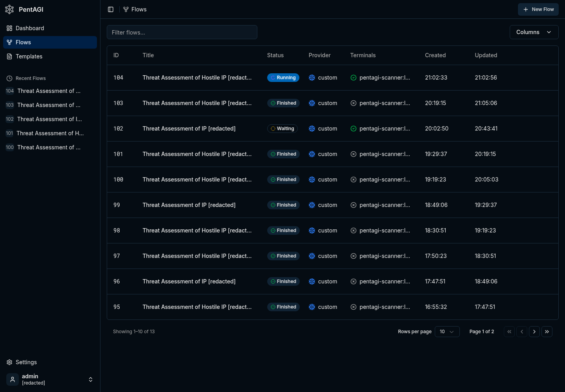Click the provider icon in row 104

click(312, 78)
